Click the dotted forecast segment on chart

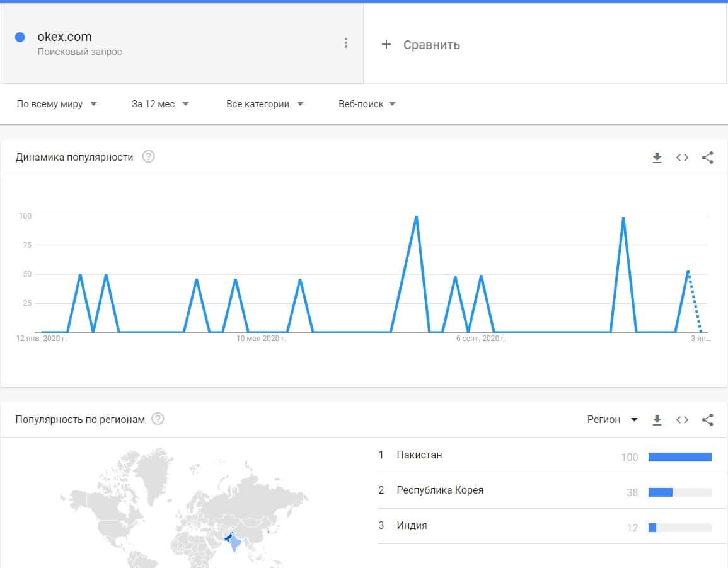click(x=695, y=302)
